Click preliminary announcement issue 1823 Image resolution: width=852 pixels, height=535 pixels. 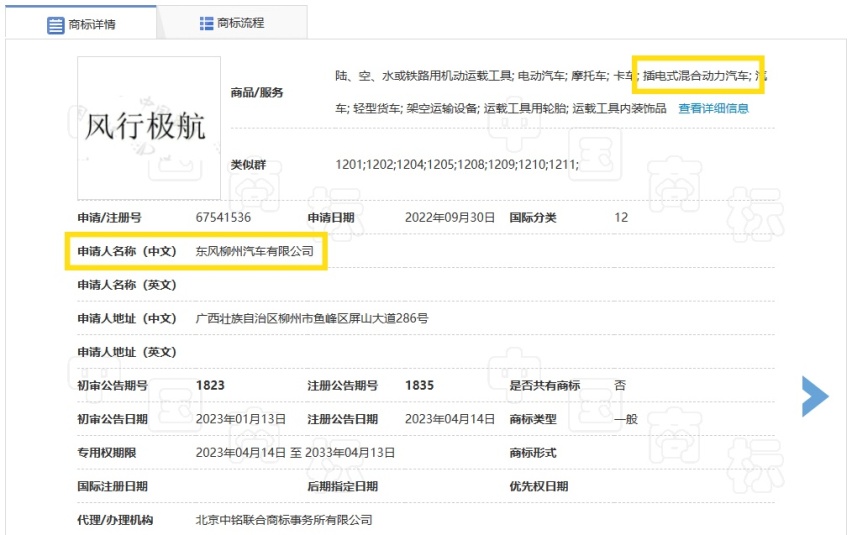click(x=210, y=385)
